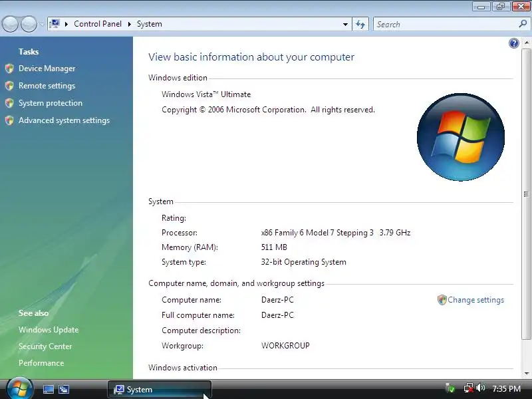Click the Refresh button next to address bar
Viewport: 532px width, 399px height.
coord(360,24)
